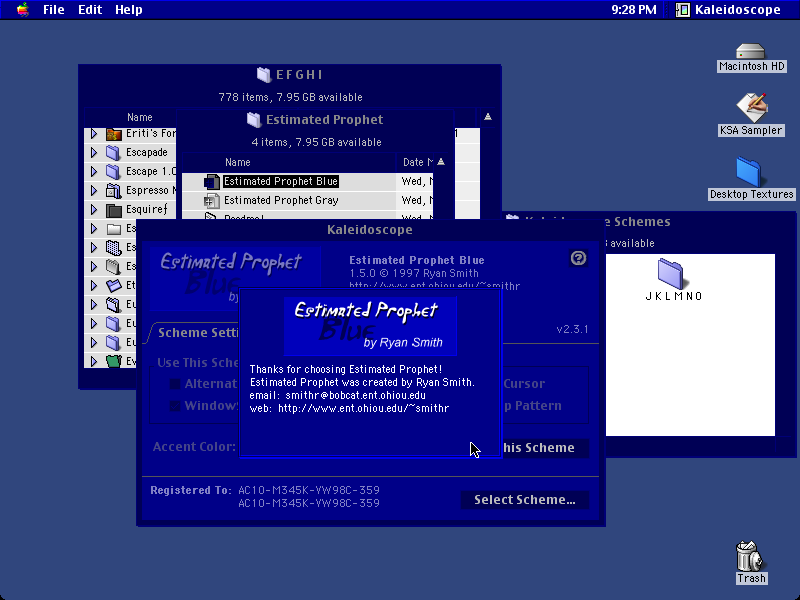The width and height of the screenshot is (800, 600).
Task: Select the Espresso folder icon
Action: point(113,191)
